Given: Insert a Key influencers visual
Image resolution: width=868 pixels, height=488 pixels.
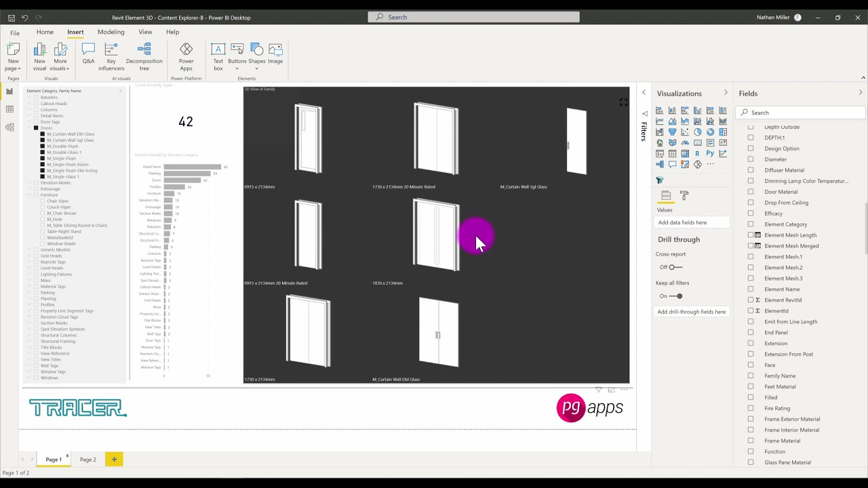Looking at the screenshot, I should [111, 54].
